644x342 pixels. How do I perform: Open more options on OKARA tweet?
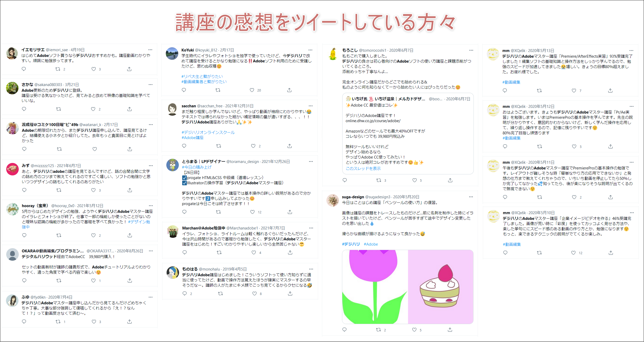151,251
